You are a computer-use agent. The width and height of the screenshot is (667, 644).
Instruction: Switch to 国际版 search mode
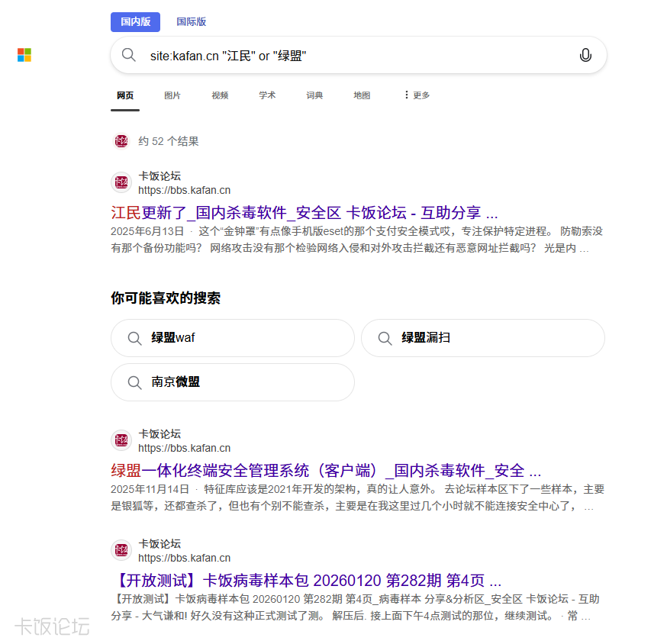click(192, 21)
